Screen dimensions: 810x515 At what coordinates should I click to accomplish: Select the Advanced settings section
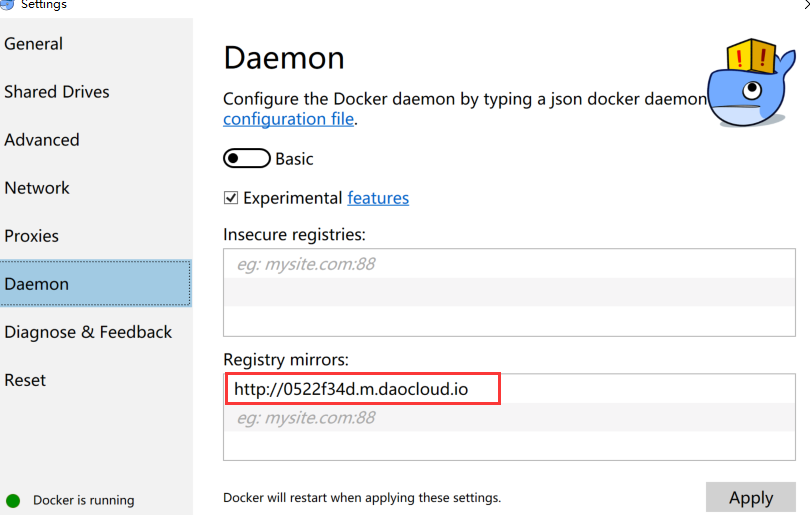pyautogui.click(x=42, y=140)
